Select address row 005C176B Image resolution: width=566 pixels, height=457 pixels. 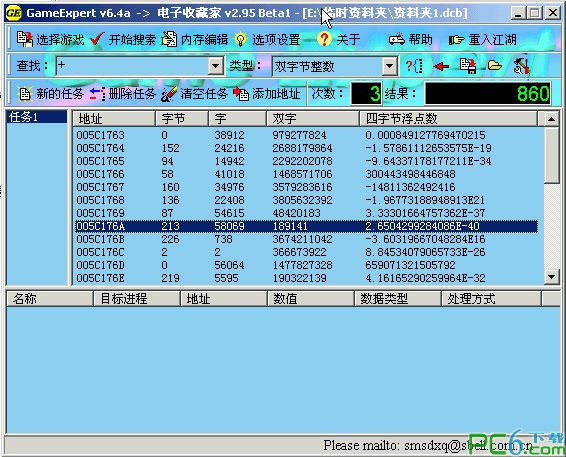(306, 239)
